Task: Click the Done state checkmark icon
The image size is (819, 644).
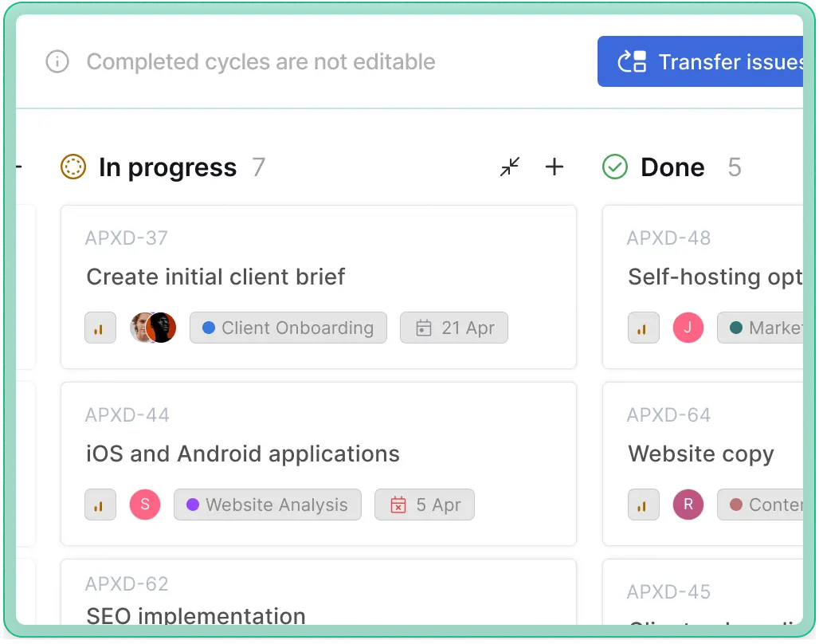Action: 614,167
